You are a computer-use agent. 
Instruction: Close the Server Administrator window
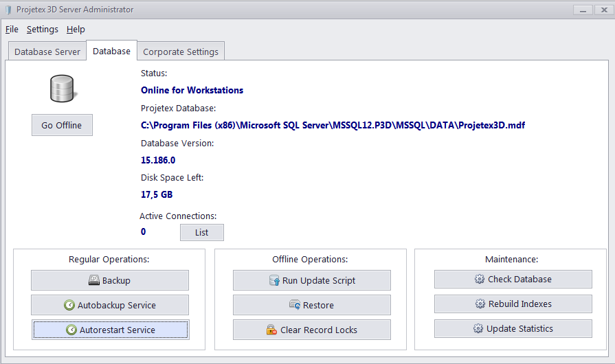click(604, 10)
